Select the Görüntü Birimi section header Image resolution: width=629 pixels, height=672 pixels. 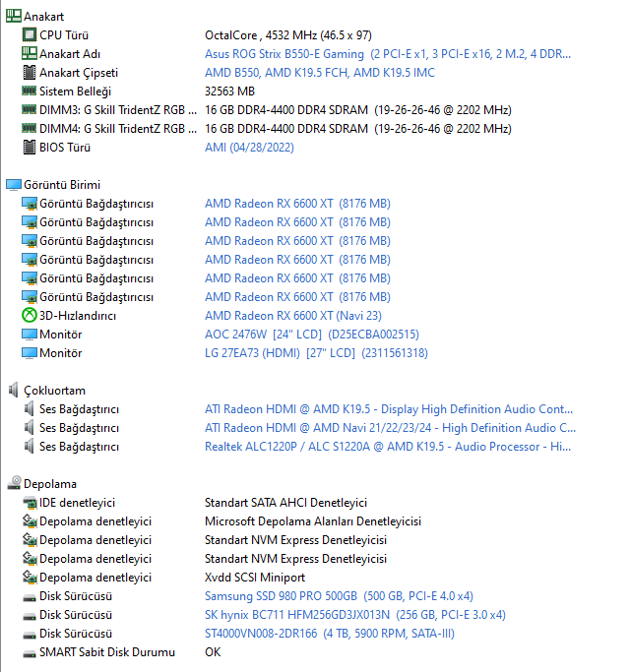tap(62, 185)
